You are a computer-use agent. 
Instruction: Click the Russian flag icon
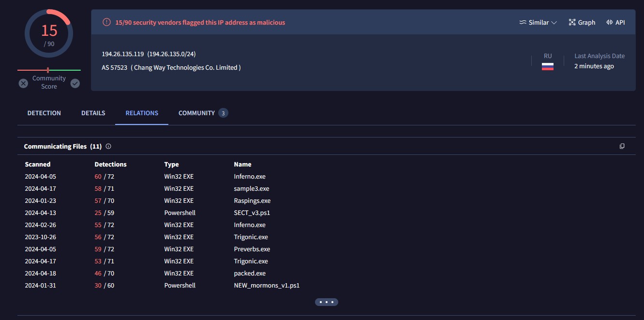pyautogui.click(x=547, y=66)
